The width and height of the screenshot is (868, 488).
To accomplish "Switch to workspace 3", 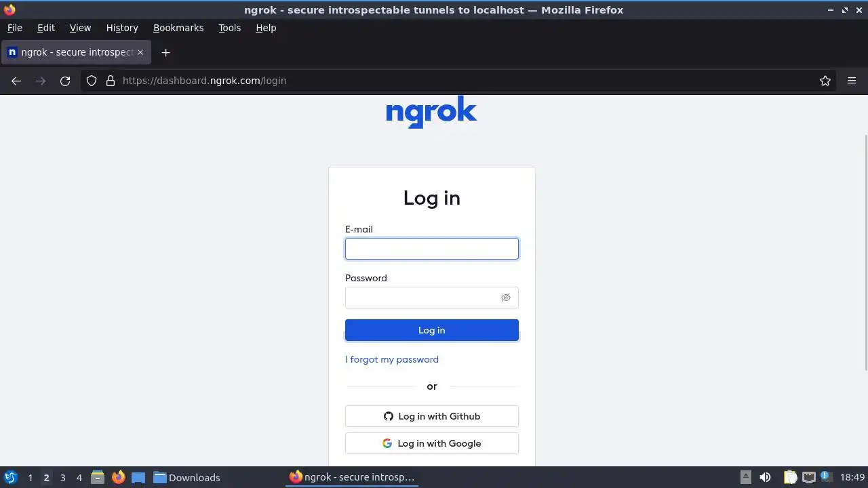I will [62, 477].
